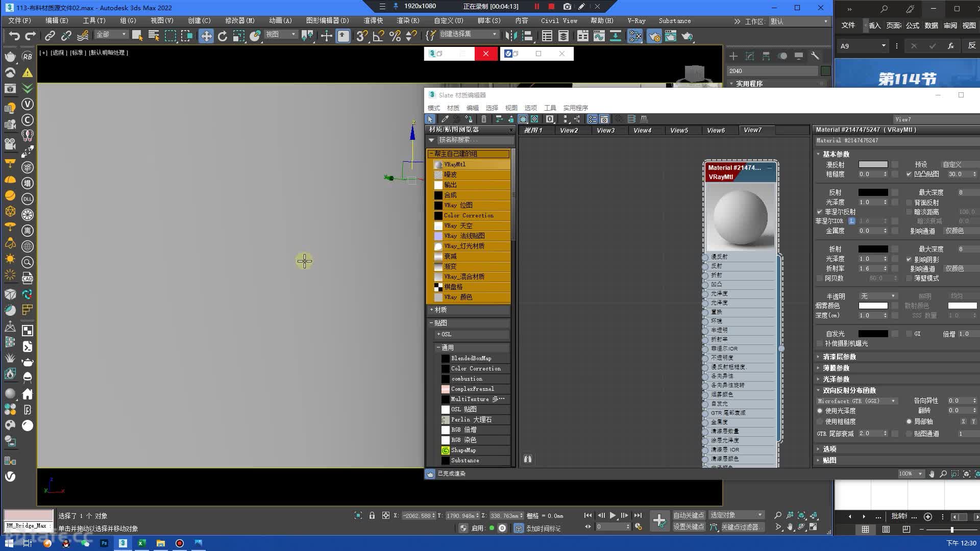
Task: Click the Select by Material icon in Slate
Action: point(619,119)
